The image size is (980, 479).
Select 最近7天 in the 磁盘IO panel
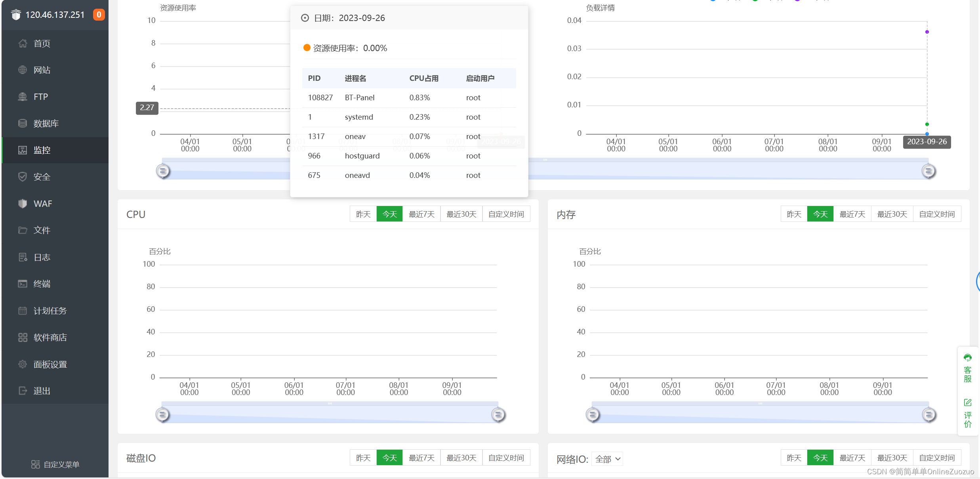pos(421,458)
